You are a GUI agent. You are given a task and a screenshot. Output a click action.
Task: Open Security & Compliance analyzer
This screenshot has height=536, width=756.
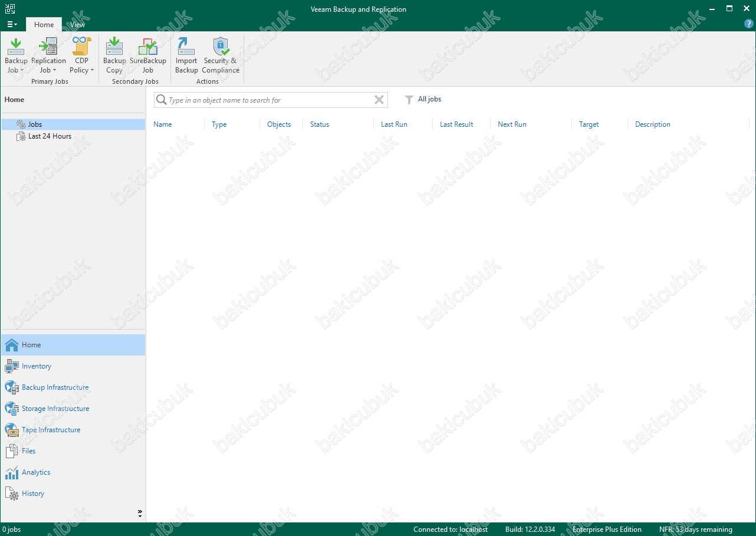[221, 55]
